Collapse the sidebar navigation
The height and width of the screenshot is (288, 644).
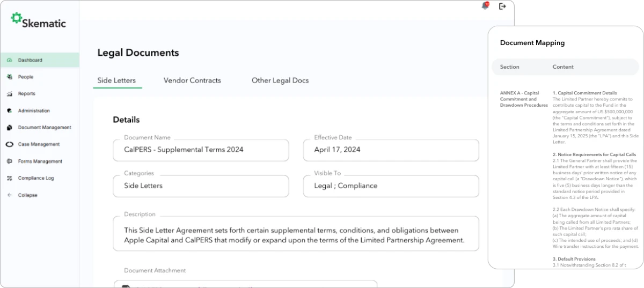click(x=27, y=195)
